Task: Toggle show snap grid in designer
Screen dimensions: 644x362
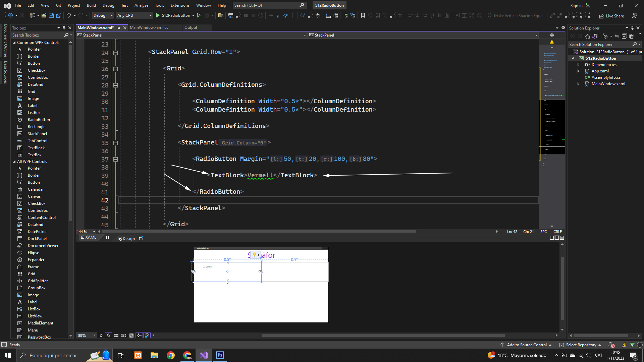Action: [116, 336]
